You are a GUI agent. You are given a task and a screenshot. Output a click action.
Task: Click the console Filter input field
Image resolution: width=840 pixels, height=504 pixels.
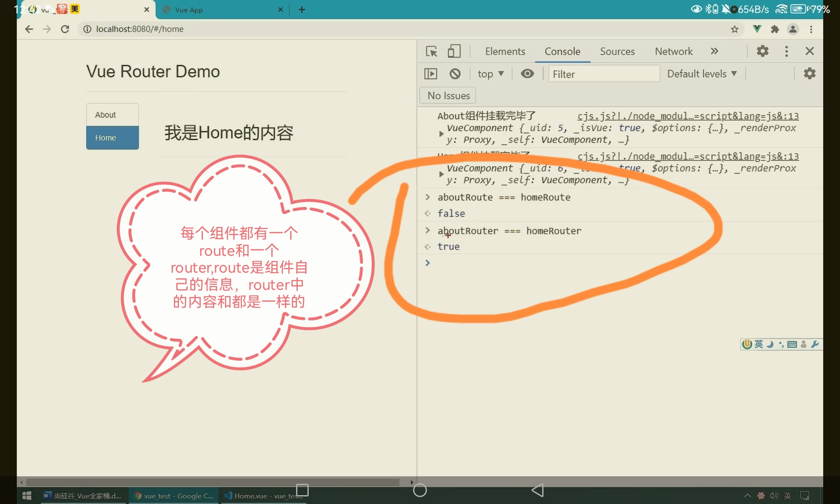tap(604, 74)
